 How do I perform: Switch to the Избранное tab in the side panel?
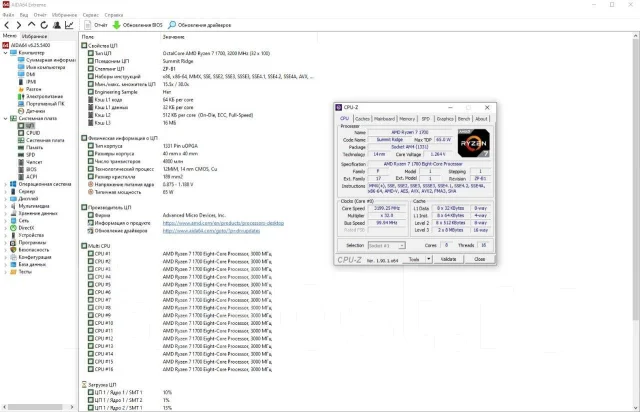click(34, 36)
